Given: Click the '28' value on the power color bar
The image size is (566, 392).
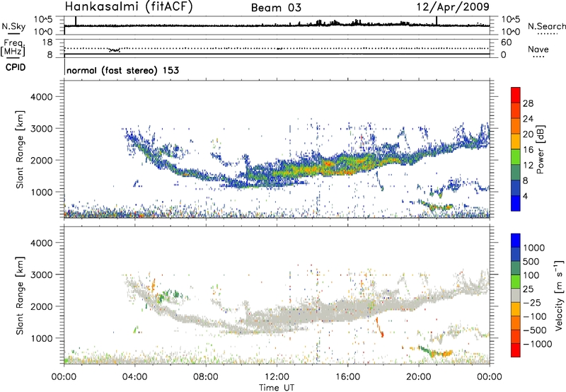Looking at the screenshot, I should tap(528, 103).
